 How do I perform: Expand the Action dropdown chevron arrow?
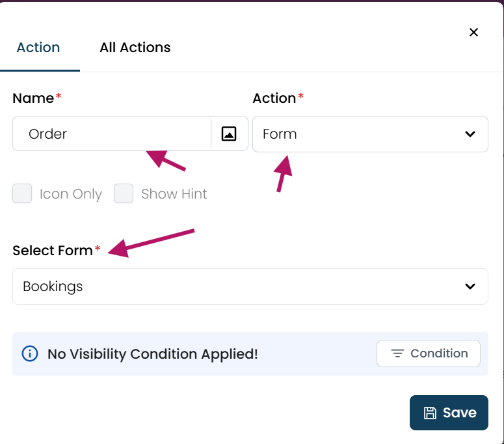[x=470, y=134]
